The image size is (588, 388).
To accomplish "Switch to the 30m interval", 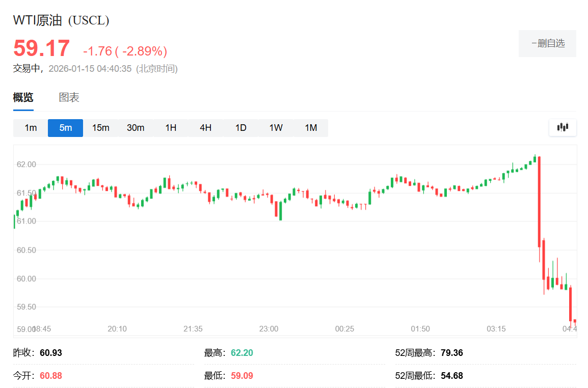I will [135, 128].
